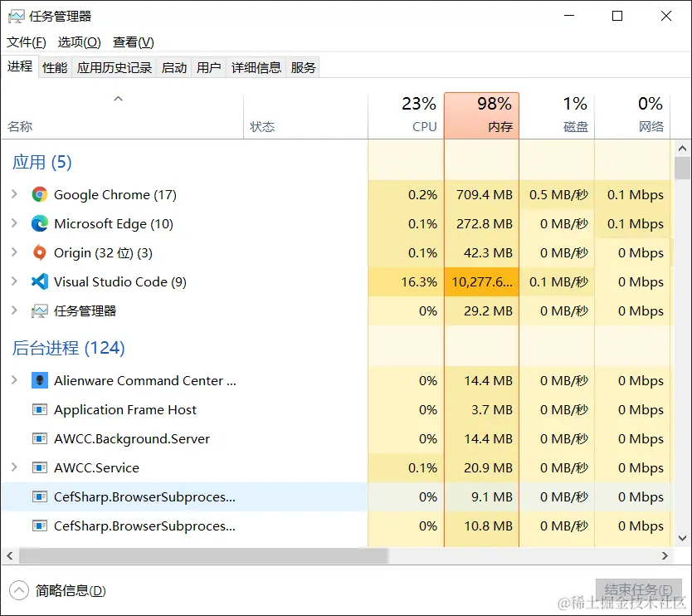This screenshot has height=616, width=692.
Task: Click the 272.8 MB memory cell
Action: [481, 224]
